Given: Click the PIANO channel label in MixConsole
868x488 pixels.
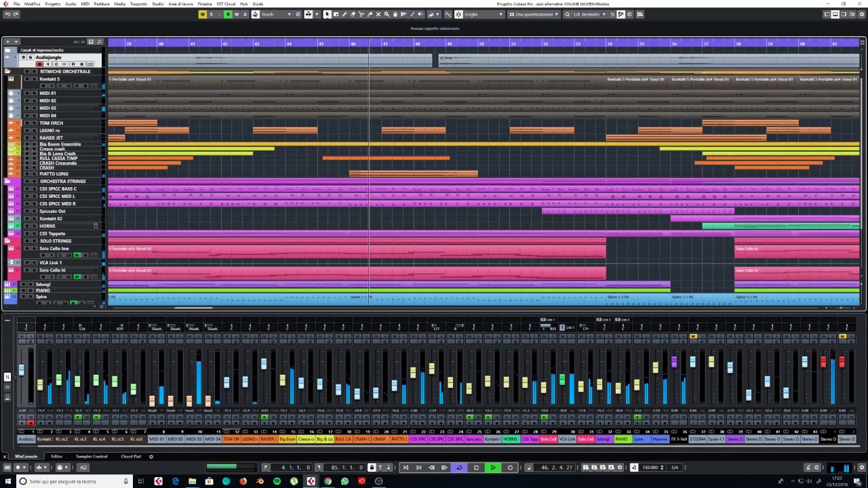Looking at the screenshot, I should pos(621,439).
